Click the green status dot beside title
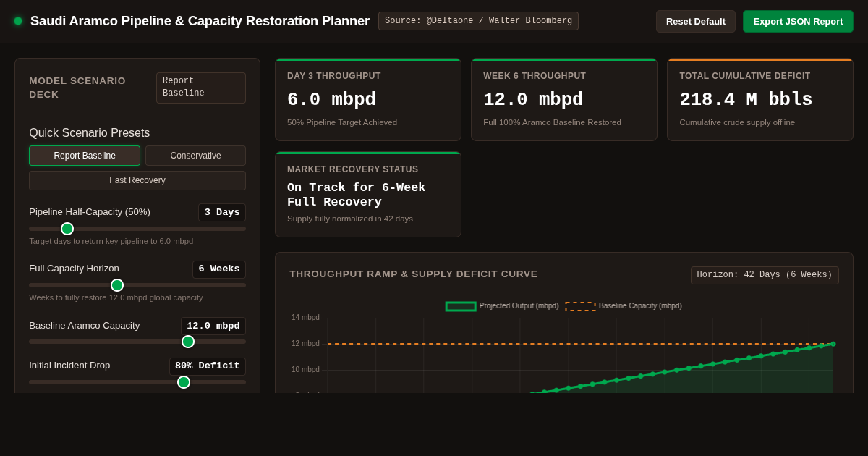Screen dimensions: 868x456 18,21
